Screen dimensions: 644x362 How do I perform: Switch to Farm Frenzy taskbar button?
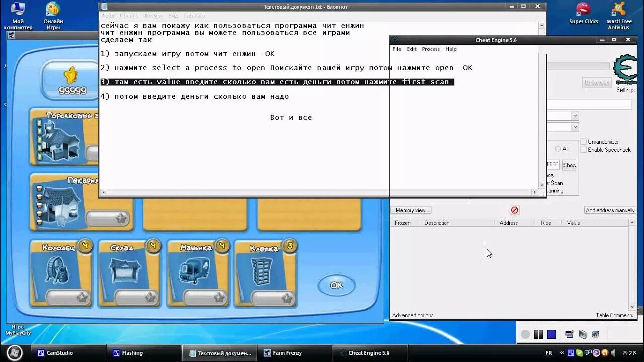(293, 353)
